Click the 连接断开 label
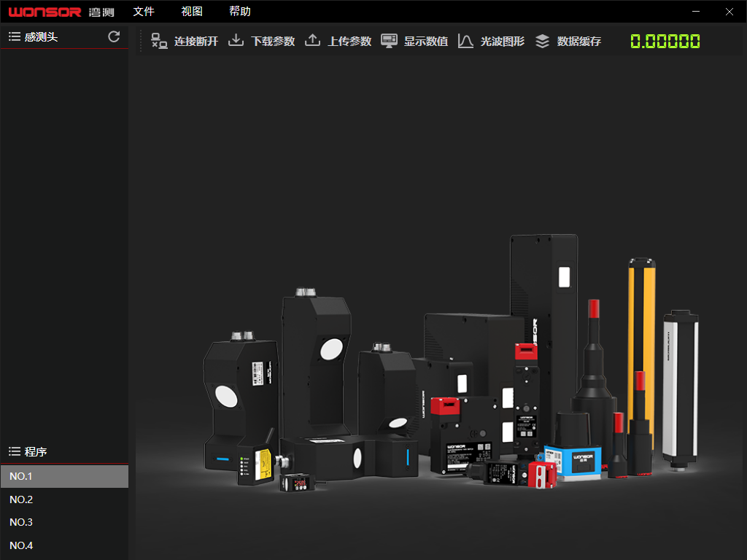Viewport: 747px width, 560px height. (x=196, y=42)
